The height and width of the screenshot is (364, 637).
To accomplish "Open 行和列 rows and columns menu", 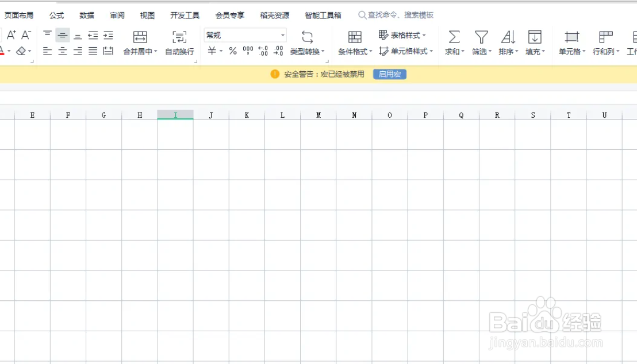I will (x=606, y=42).
